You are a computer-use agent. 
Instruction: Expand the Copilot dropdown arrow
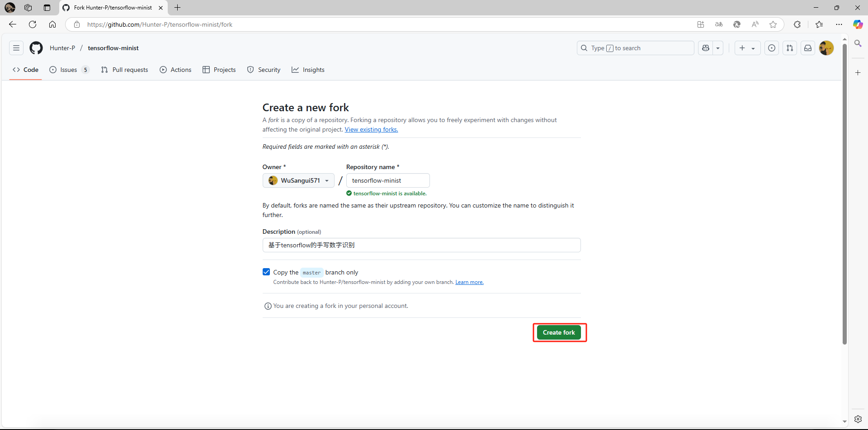(x=718, y=48)
